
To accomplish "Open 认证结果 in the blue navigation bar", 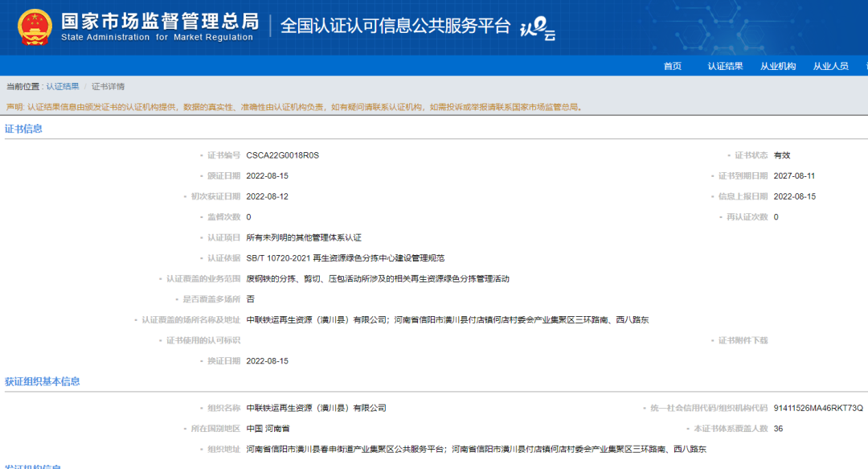I will [x=725, y=66].
